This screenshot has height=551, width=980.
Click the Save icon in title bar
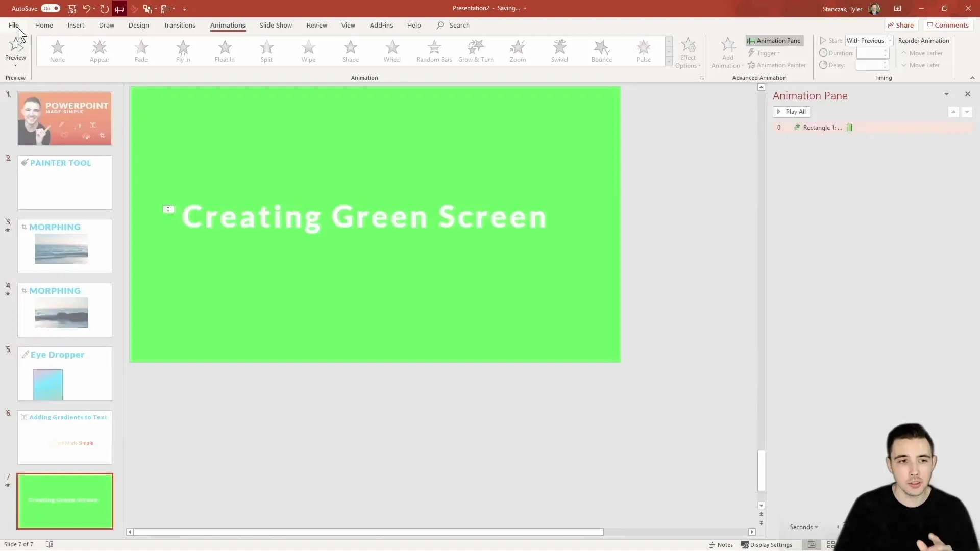tap(72, 9)
